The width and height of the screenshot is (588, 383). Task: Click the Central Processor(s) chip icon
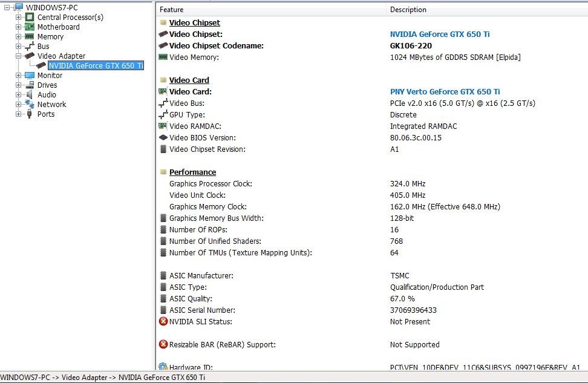coord(30,17)
